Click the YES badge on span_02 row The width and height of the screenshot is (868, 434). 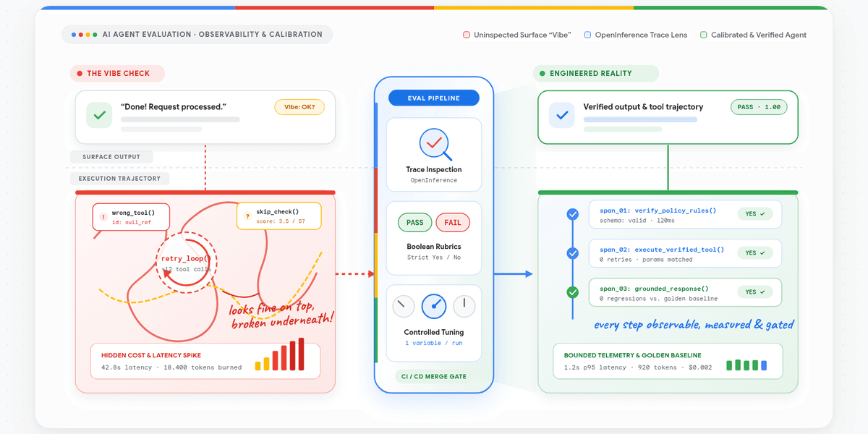(x=755, y=253)
